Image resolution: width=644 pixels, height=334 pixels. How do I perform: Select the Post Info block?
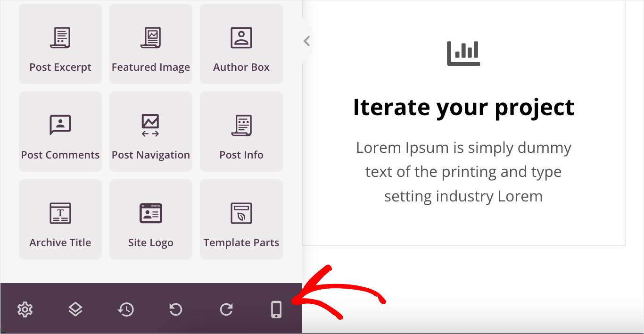(x=241, y=132)
